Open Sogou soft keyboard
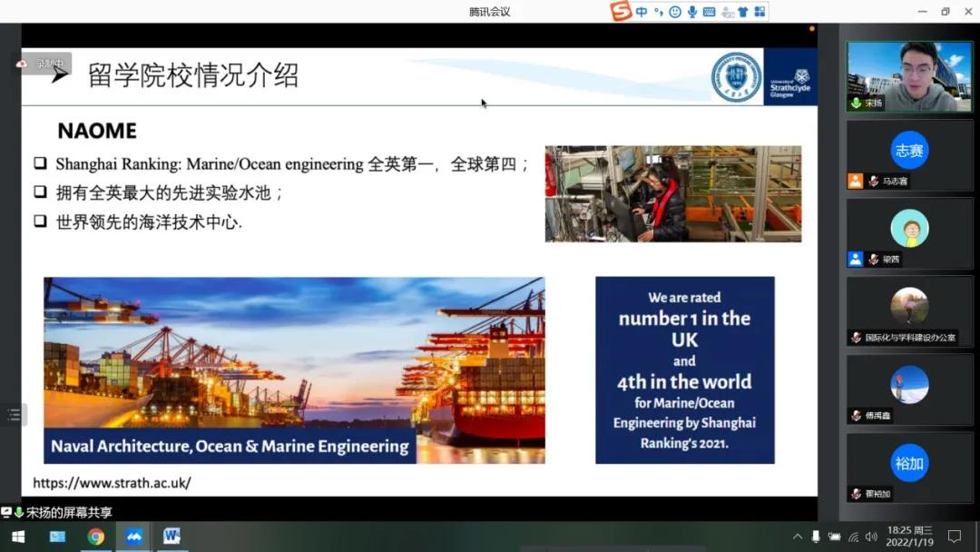Viewport: 980px width, 552px height. point(709,12)
